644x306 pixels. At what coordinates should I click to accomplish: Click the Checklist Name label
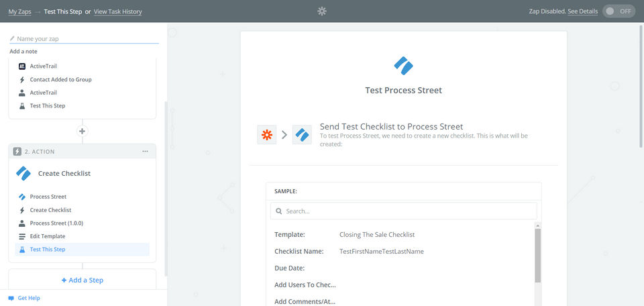coord(299,252)
